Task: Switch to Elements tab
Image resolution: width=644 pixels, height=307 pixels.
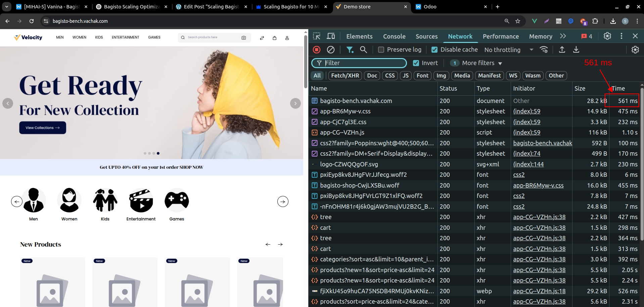Action: (x=359, y=36)
